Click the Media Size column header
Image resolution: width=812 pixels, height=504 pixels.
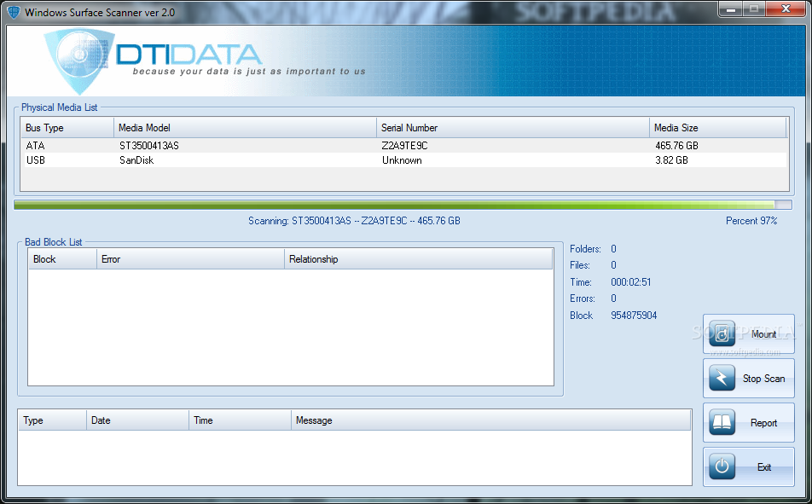click(718, 127)
